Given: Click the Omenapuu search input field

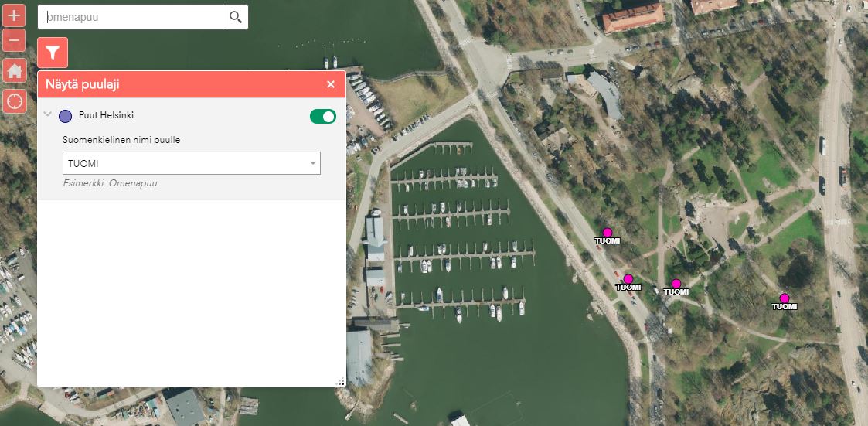Looking at the screenshot, I should pos(131,17).
